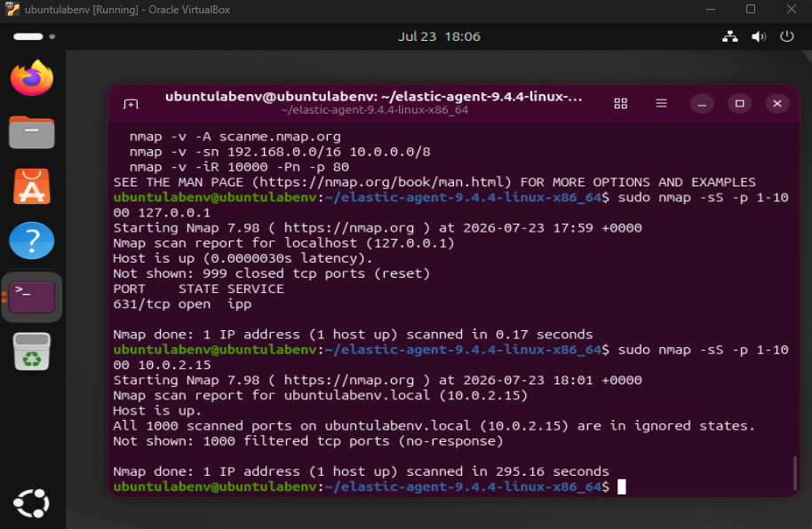Open the network status icon in the top bar
The width and height of the screenshot is (812, 529).
coord(730,36)
